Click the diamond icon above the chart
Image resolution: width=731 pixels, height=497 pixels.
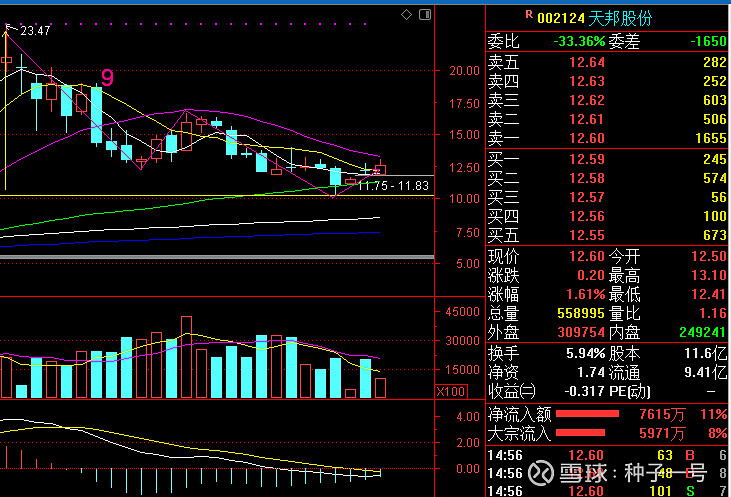[x=406, y=14]
